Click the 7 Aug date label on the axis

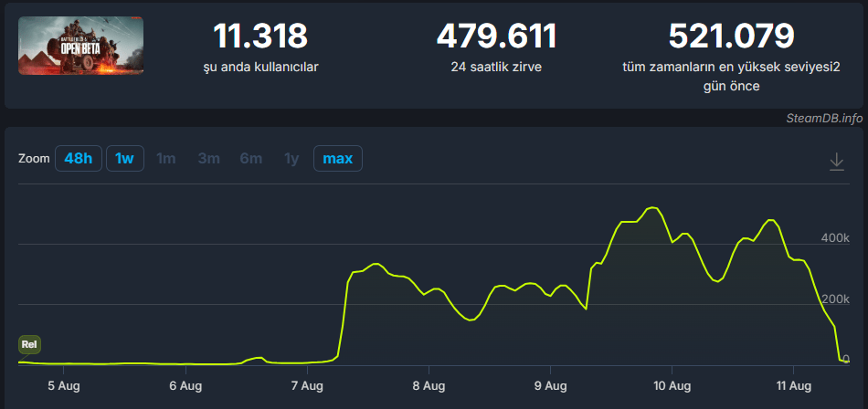[307, 385]
